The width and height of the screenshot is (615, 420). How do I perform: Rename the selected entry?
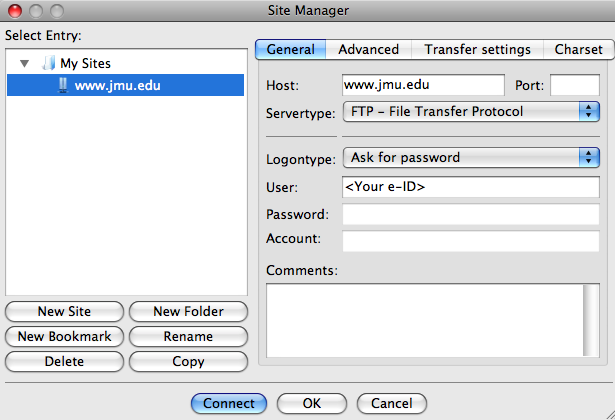188,336
